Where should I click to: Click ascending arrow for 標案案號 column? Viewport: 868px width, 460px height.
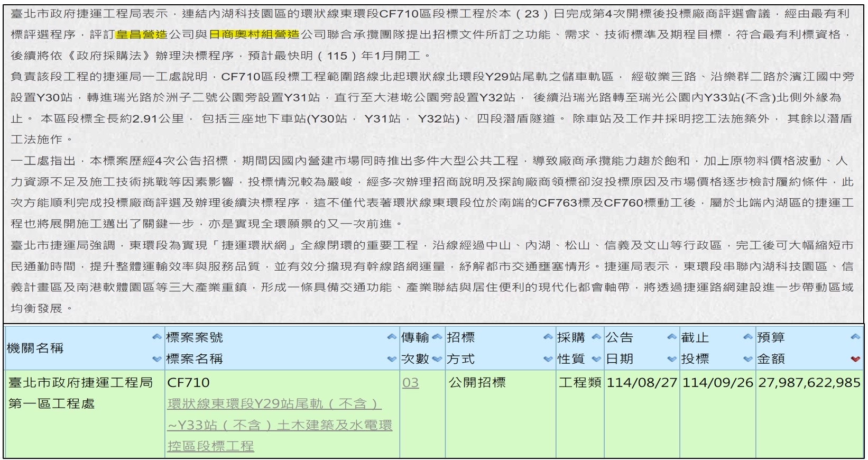click(x=391, y=337)
